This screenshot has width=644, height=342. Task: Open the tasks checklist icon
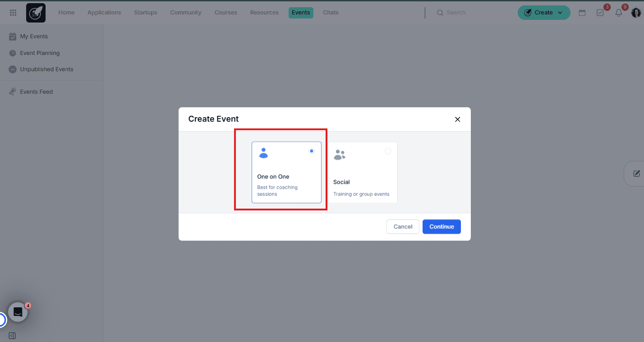[x=600, y=13]
